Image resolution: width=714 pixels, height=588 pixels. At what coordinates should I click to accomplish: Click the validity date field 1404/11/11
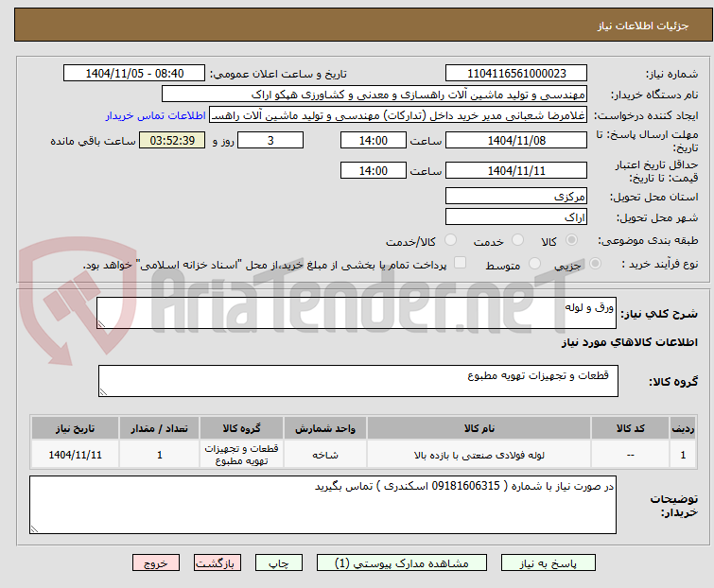[516, 171]
